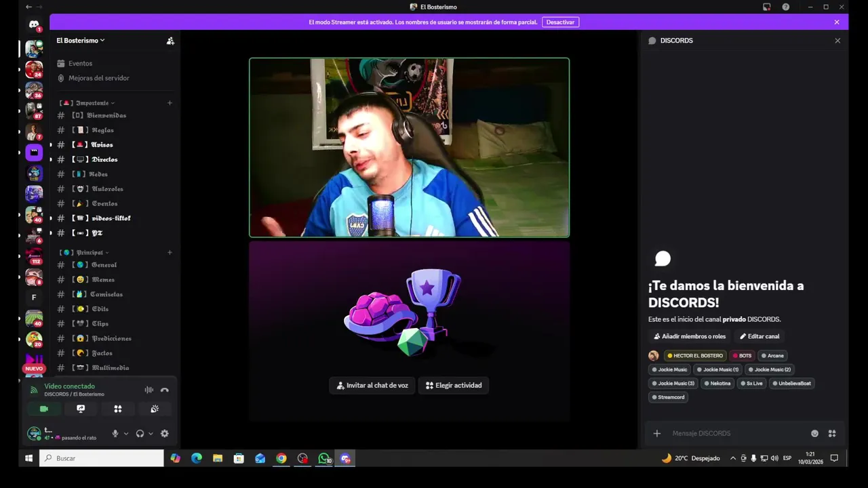868x488 pixels.
Task: Create channel in the Importante category
Action: (x=170, y=103)
